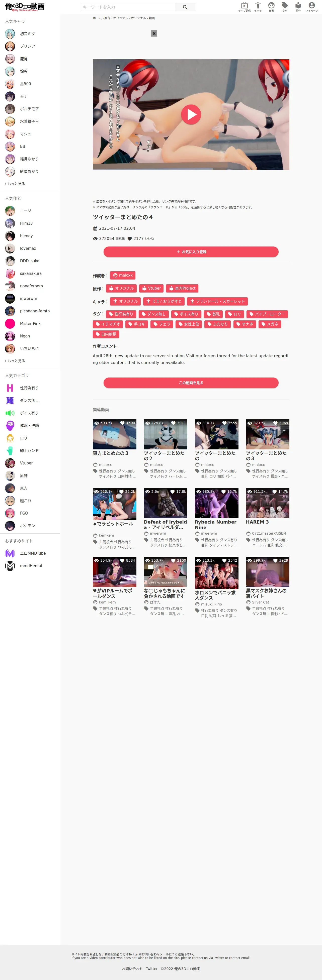Focus the キーワードを入力 search field

pos(128,7)
